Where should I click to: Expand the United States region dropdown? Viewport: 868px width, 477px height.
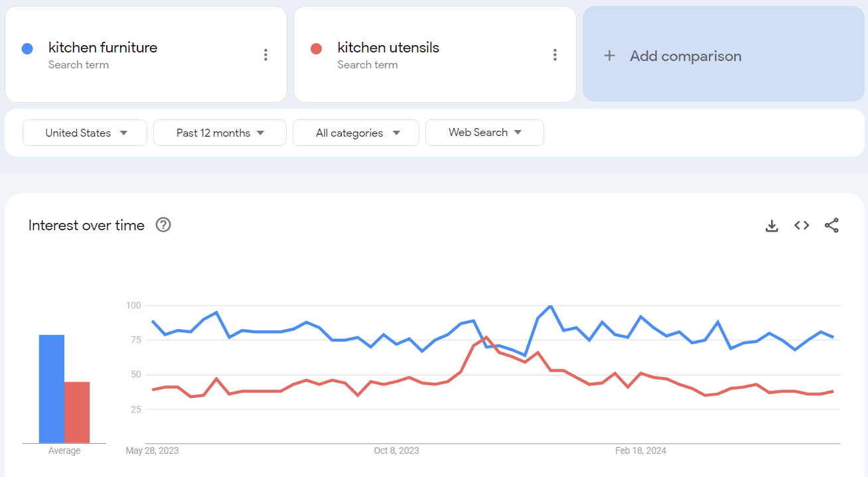85,133
